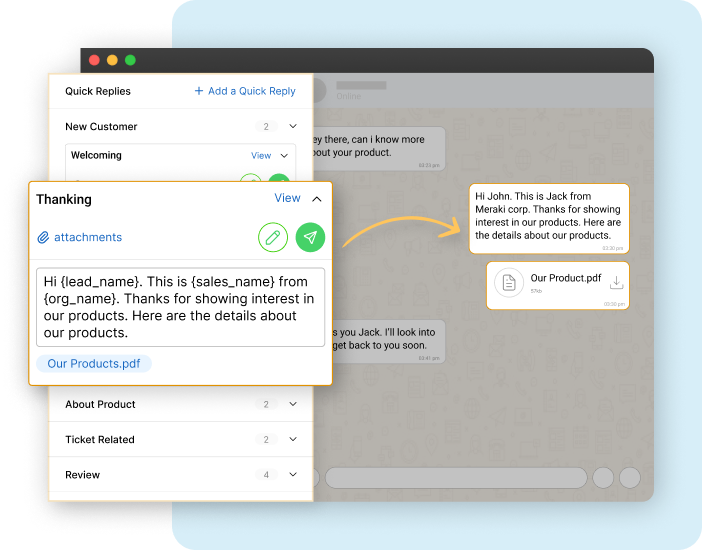Expand the Welcoming quick reply chevron

click(284, 156)
